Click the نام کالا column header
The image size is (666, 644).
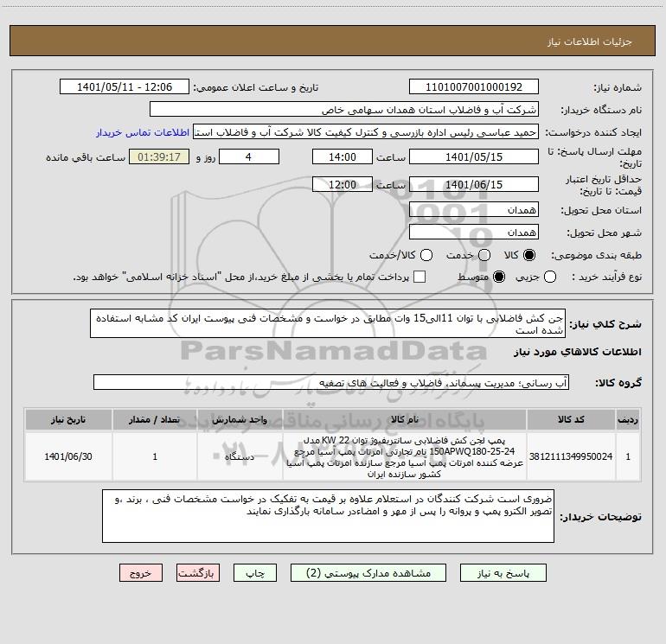(405, 419)
